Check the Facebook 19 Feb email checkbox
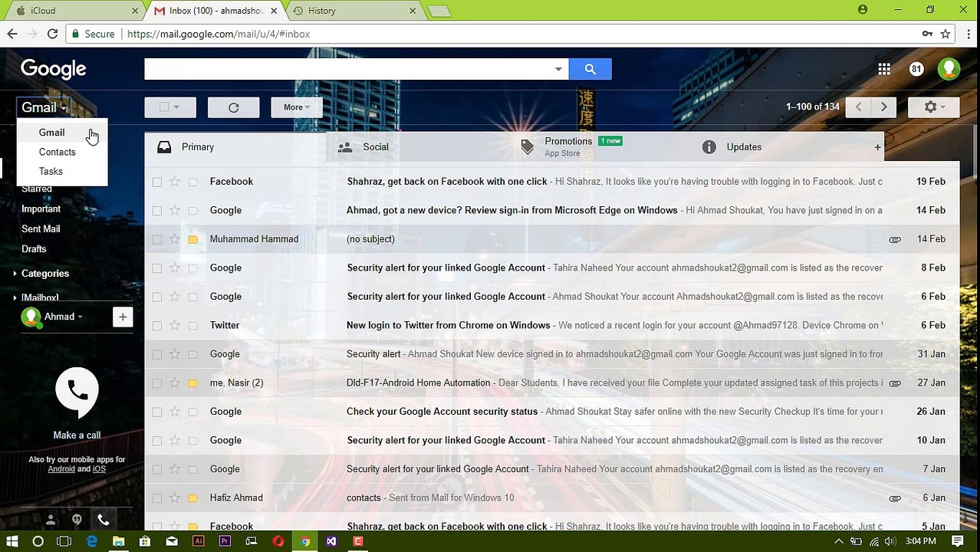980x552 pixels. pyautogui.click(x=157, y=182)
